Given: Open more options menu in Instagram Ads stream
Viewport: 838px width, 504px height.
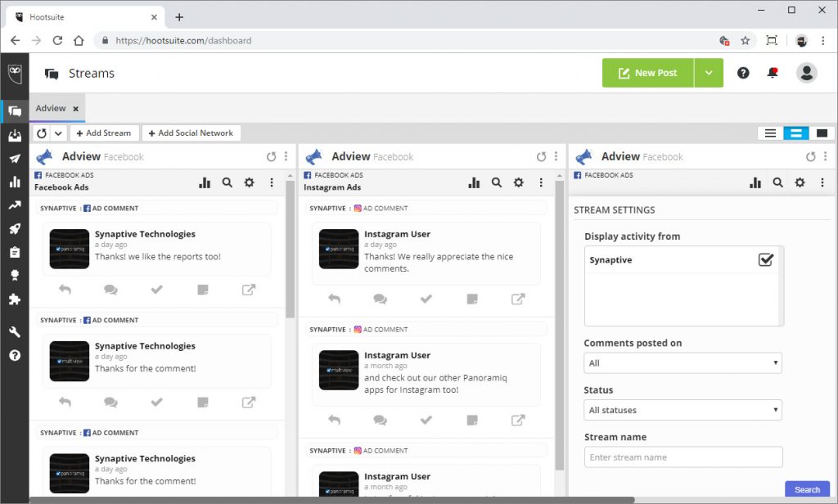Looking at the screenshot, I should pyautogui.click(x=541, y=182).
